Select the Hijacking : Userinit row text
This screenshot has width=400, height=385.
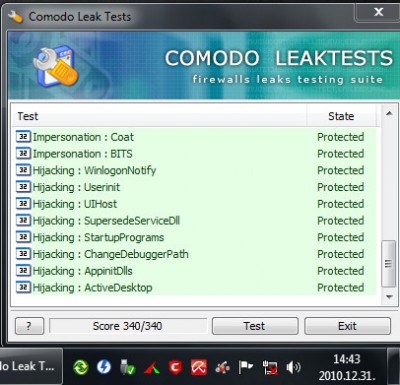coord(76,187)
